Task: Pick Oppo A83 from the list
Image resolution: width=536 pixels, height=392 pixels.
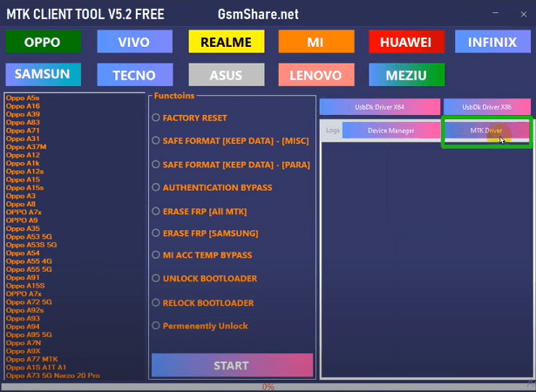Action: point(23,123)
